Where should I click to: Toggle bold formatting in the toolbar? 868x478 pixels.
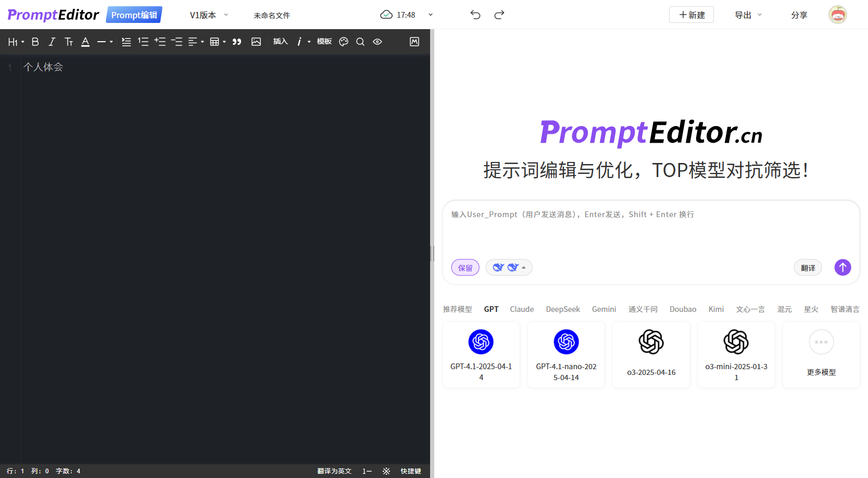[x=35, y=42]
